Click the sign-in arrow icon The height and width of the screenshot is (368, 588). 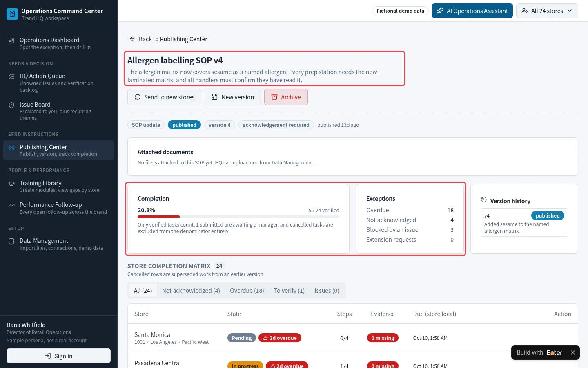[x=48, y=356]
